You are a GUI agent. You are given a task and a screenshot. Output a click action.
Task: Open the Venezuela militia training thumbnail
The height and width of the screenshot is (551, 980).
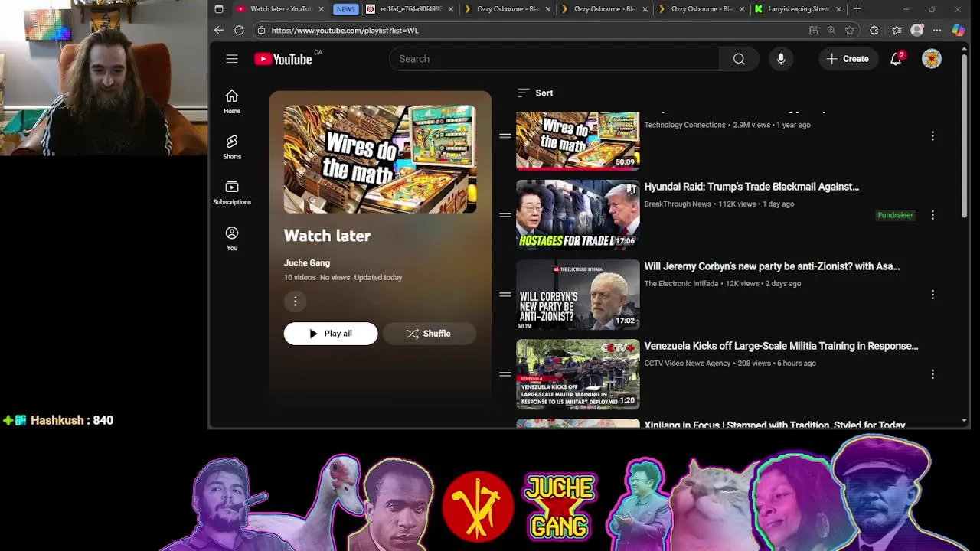(x=577, y=374)
